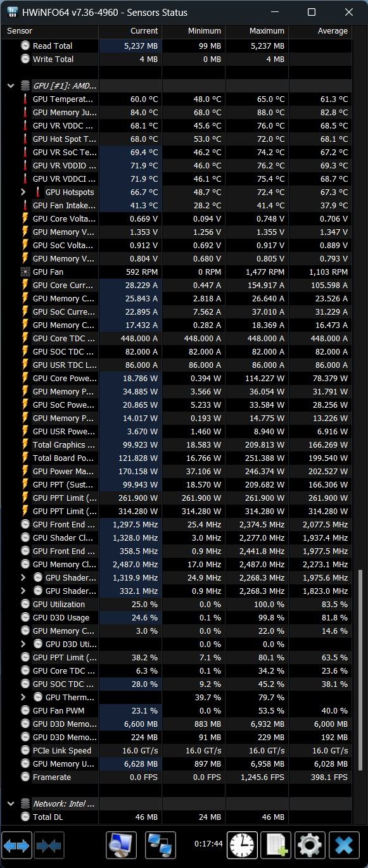Select the GPU USR Powe... row label

pyautogui.click(x=64, y=431)
